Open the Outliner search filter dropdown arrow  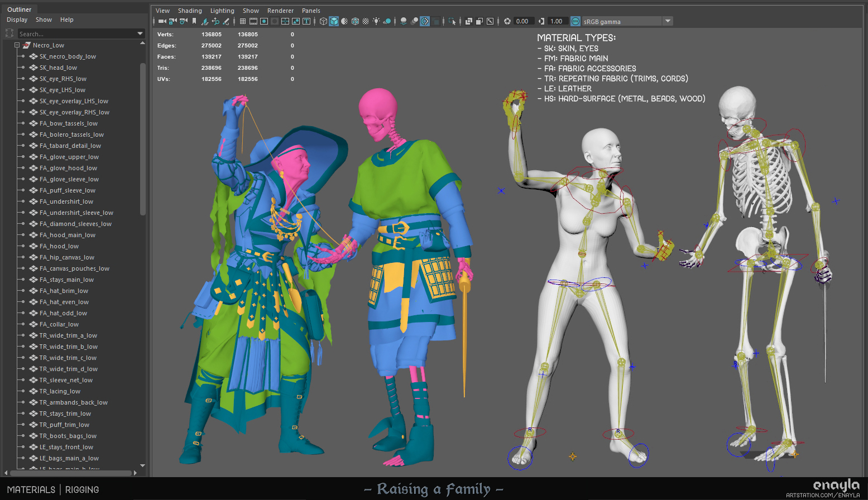(x=140, y=34)
